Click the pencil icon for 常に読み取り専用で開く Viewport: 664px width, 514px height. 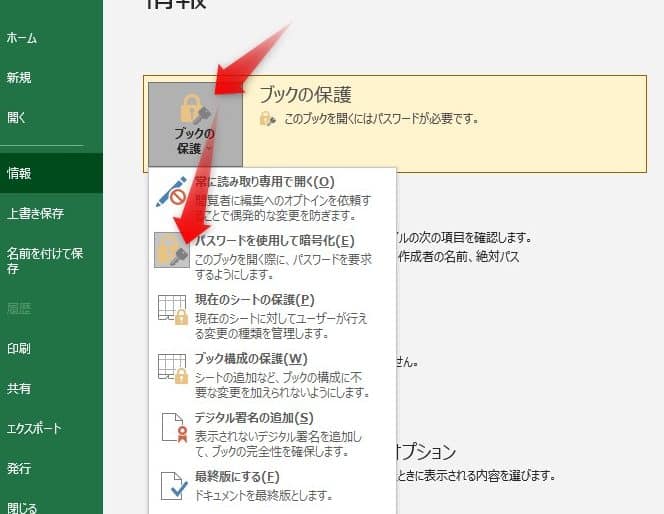click(172, 191)
